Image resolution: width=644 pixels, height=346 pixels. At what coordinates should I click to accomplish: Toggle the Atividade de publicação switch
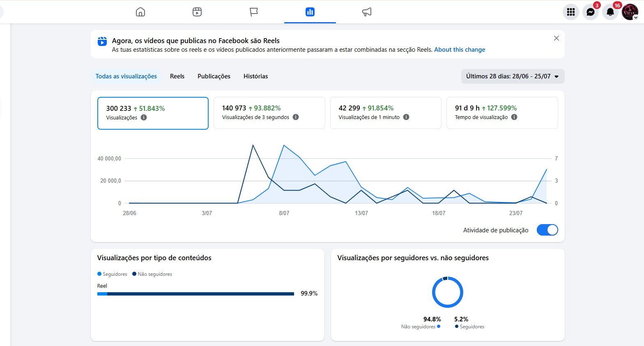pyautogui.click(x=547, y=230)
